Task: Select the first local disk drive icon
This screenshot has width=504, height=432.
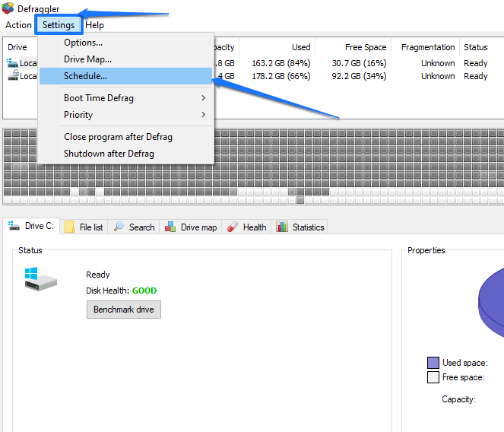Action: (x=12, y=62)
